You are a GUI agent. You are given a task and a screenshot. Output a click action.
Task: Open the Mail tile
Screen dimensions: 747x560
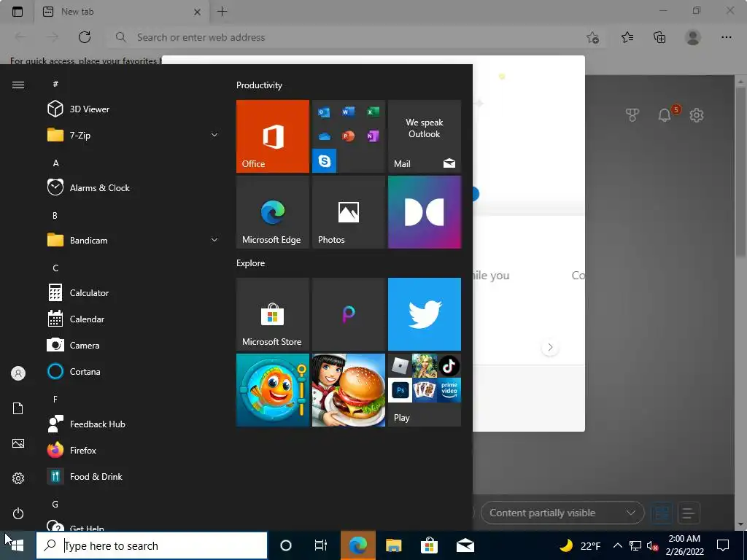[425, 136]
